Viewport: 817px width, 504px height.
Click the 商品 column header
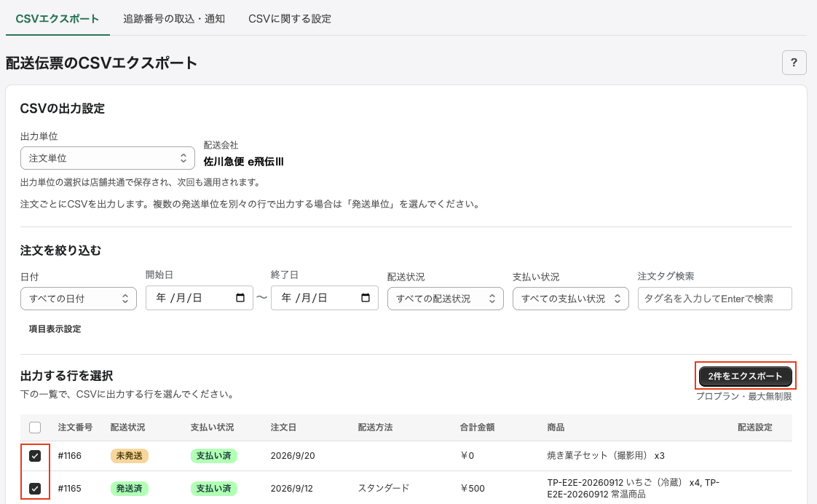coord(556,428)
